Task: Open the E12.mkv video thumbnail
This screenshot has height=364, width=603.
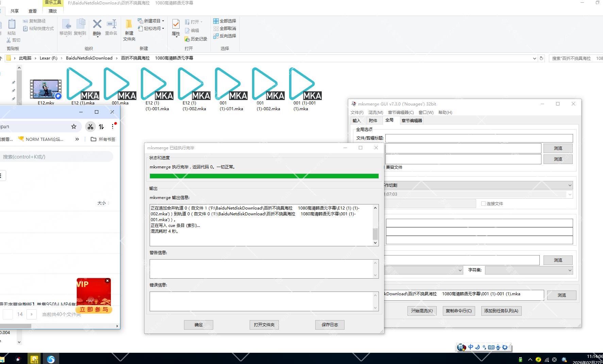Action: click(46, 89)
